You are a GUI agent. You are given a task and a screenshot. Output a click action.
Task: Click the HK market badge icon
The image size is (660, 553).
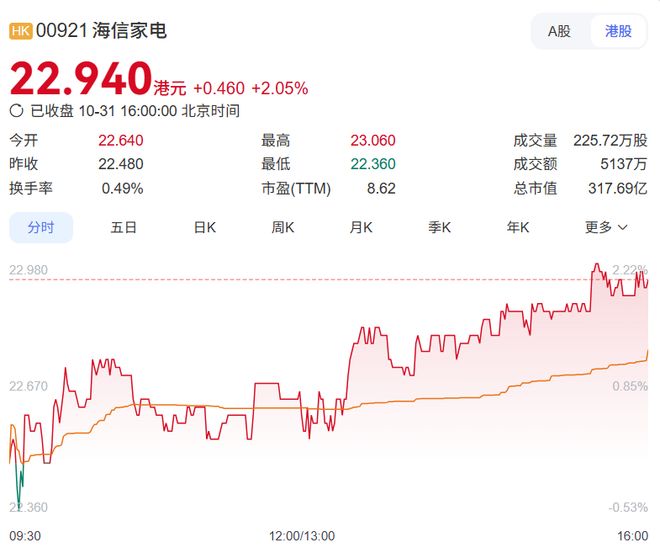(21, 31)
